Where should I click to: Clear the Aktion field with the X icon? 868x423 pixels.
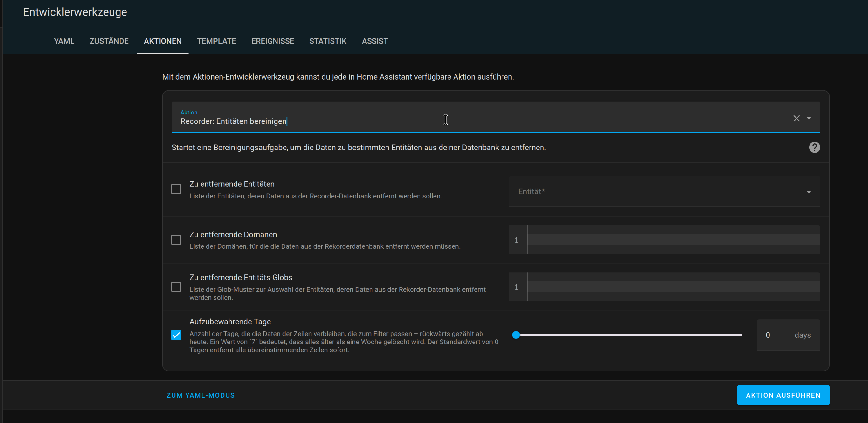pos(796,118)
